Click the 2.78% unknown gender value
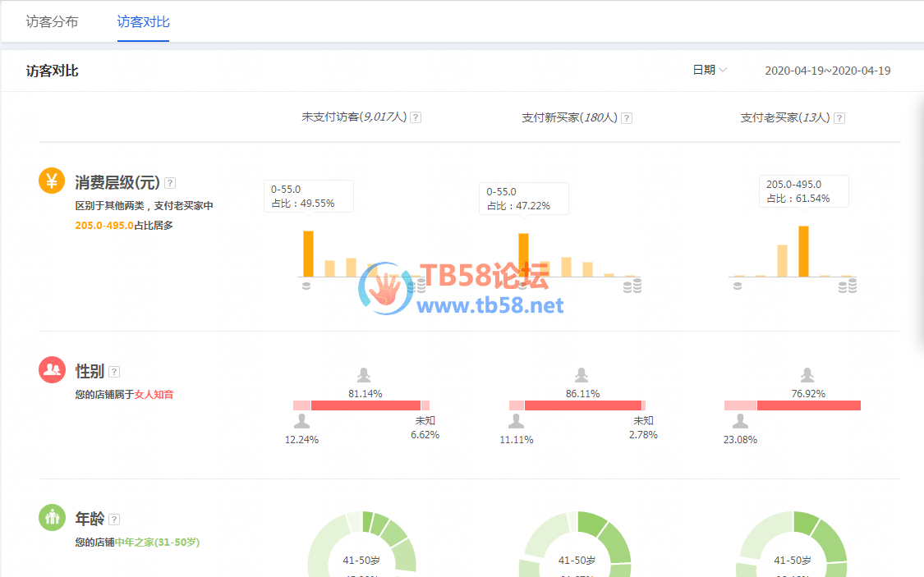Image resolution: width=924 pixels, height=577 pixels. tap(643, 435)
